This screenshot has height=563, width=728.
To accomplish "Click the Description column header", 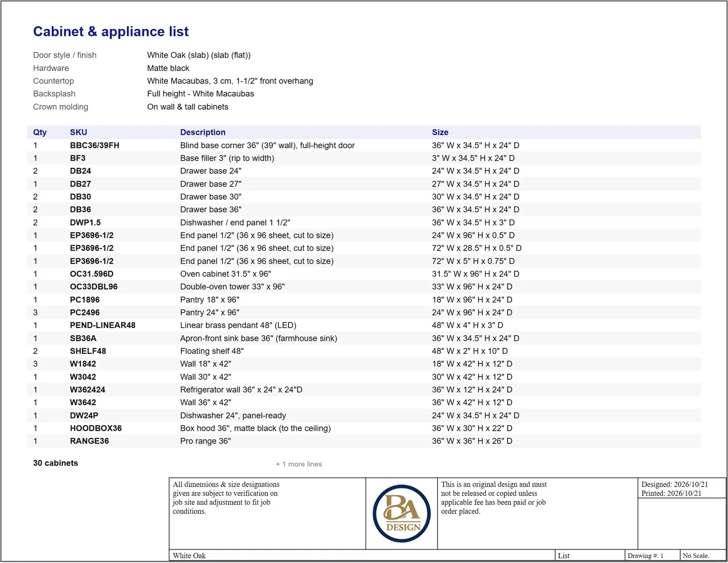I will coord(202,132).
